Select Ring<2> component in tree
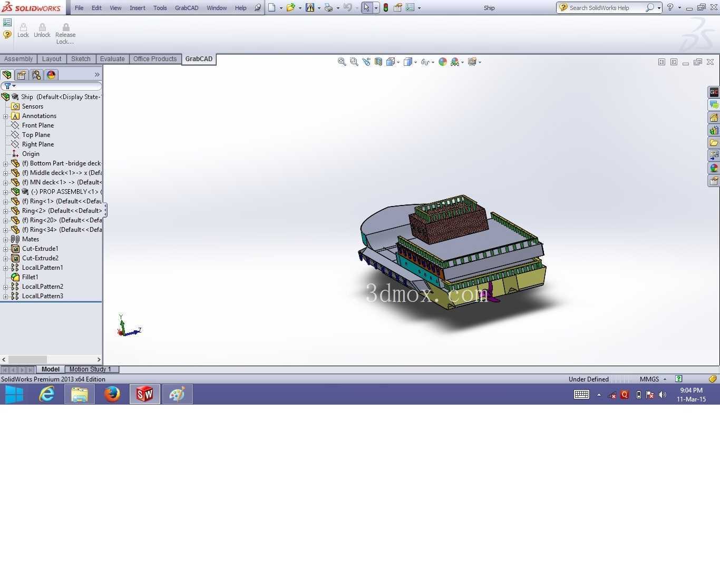This screenshot has width=720, height=588. tap(62, 211)
